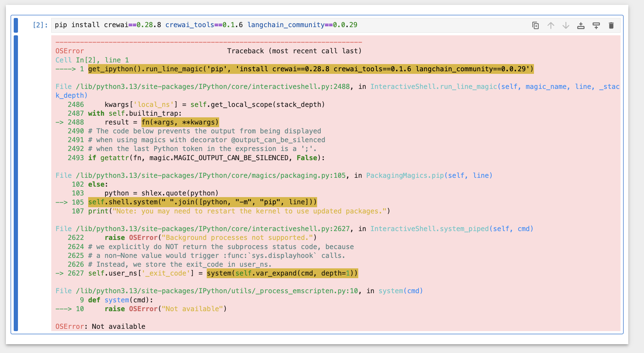This screenshot has height=353, width=644.
Task: Delete the cell using the trash icon
Action: (611, 25)
